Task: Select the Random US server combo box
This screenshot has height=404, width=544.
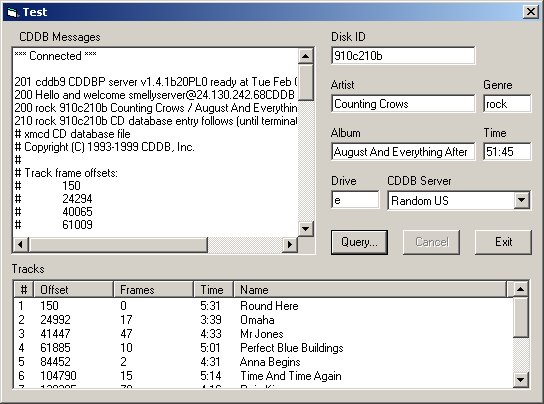Action: (x=459, y=200)
